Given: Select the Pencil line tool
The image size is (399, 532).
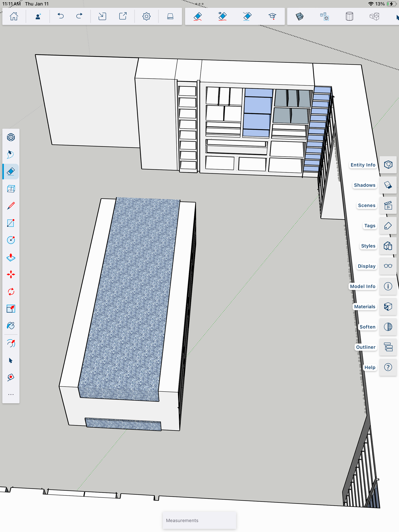Looking at the screenshot, I should [x=11, y=206].
